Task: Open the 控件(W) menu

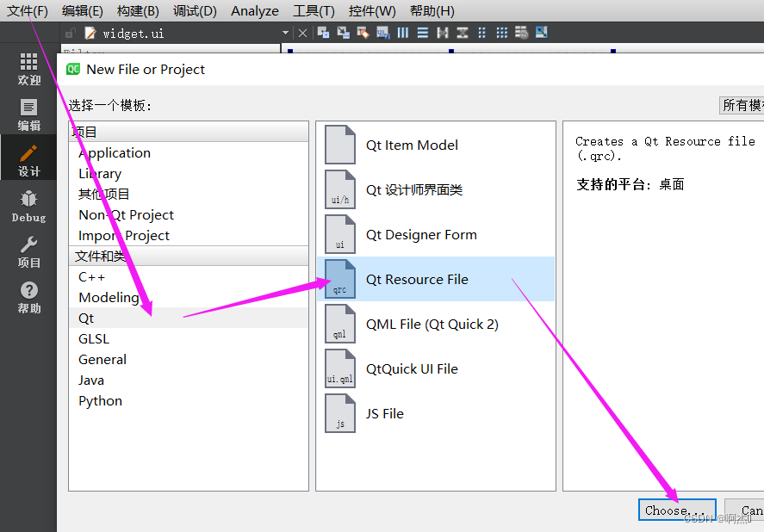Action: click(371, 10)
